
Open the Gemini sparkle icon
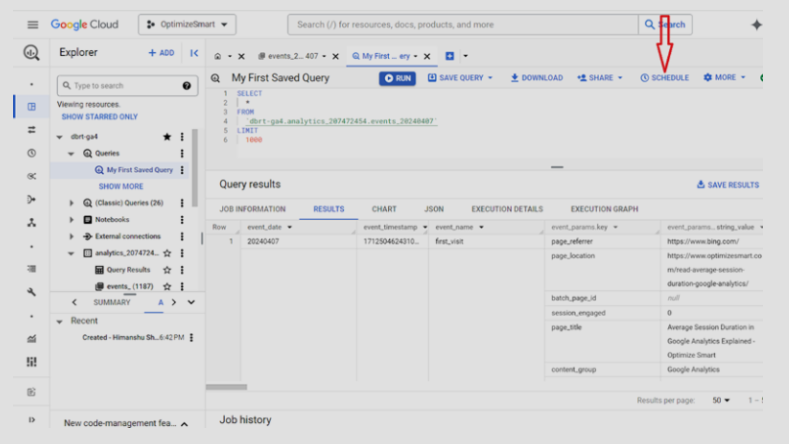tap(756, 25)
